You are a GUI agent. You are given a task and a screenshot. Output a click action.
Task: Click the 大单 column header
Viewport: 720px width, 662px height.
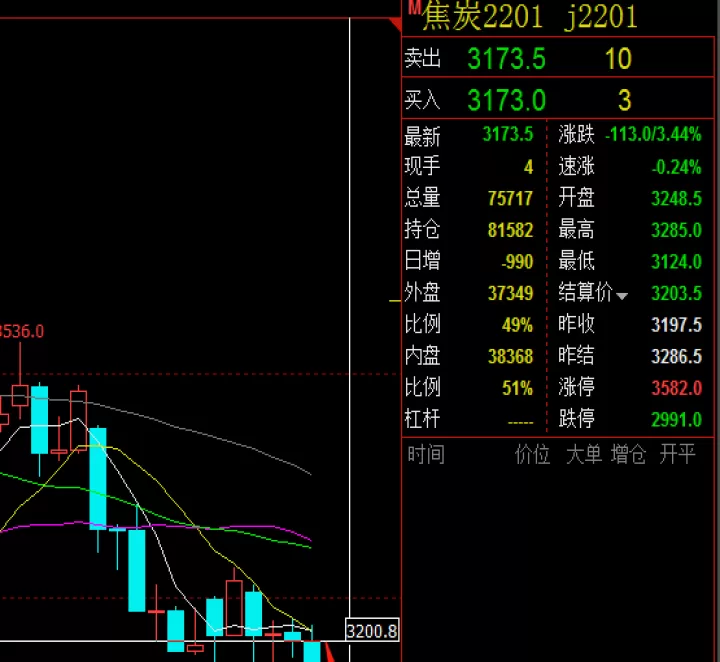point(584,454)
